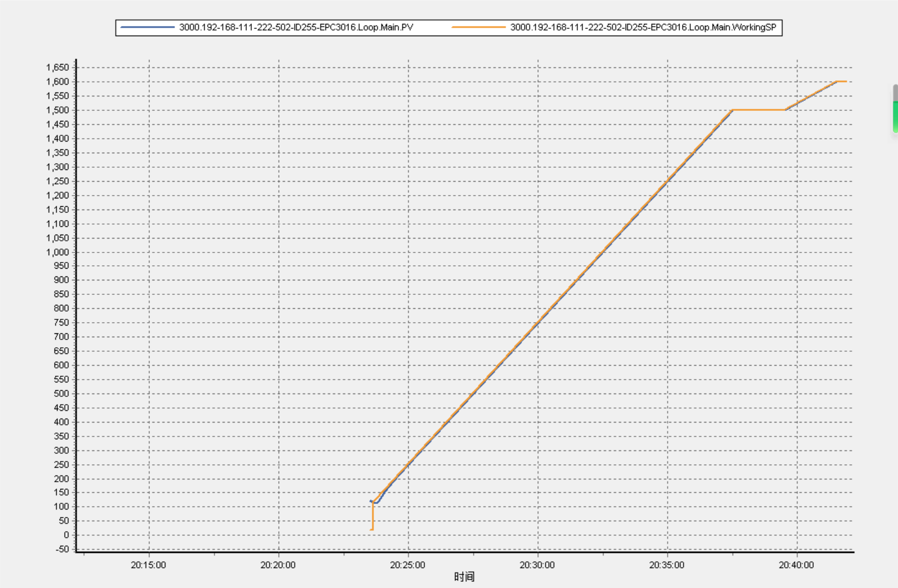Screen dimensions: 898x588
Task: Click the blue PV line sample in legend
Action: pos(148,27)
